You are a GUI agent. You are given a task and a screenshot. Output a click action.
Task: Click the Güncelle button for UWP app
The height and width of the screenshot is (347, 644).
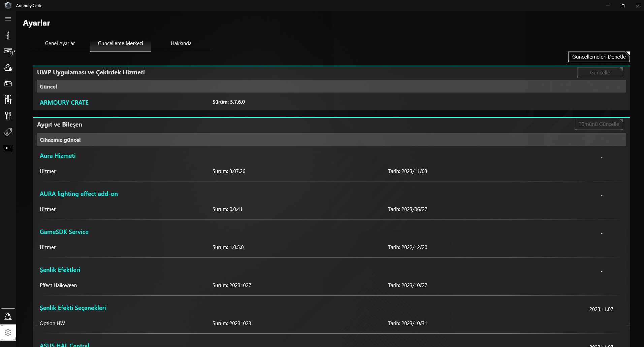(600, 73)
